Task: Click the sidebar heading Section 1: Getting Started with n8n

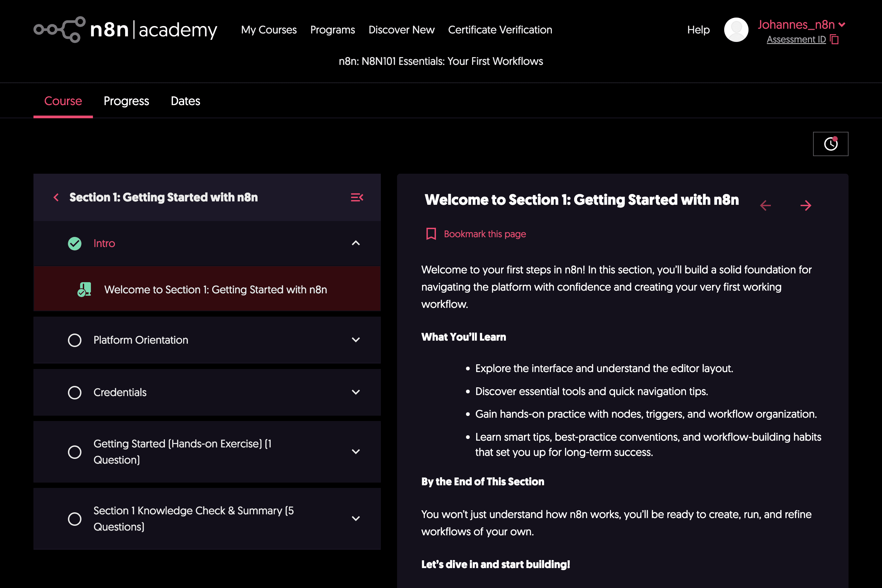Action: pyautogui.click(x=164, y=197)
